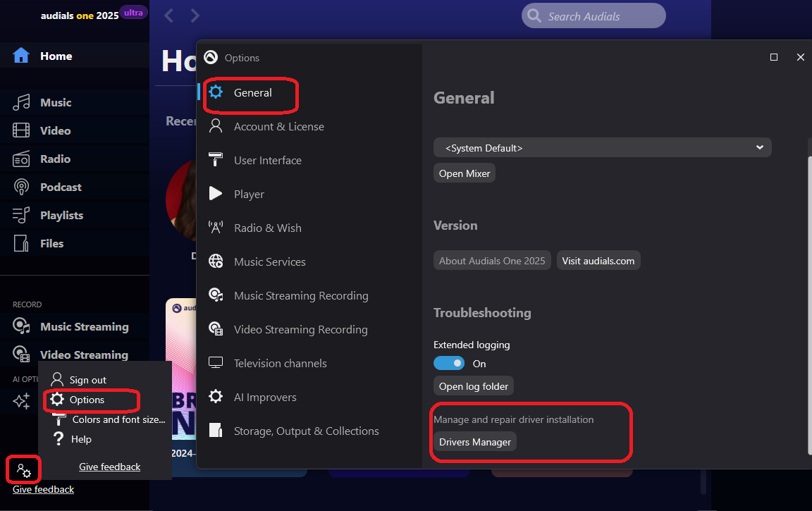The width and height of the screenshot is (812, 511).
Task: Click Give feedback link below sidebar
Action: [44, 489]
